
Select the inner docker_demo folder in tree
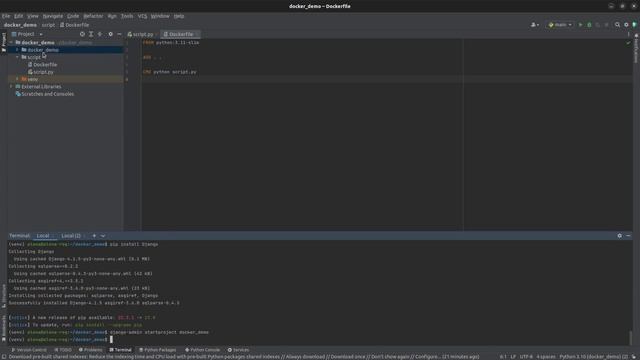(43, 50)
